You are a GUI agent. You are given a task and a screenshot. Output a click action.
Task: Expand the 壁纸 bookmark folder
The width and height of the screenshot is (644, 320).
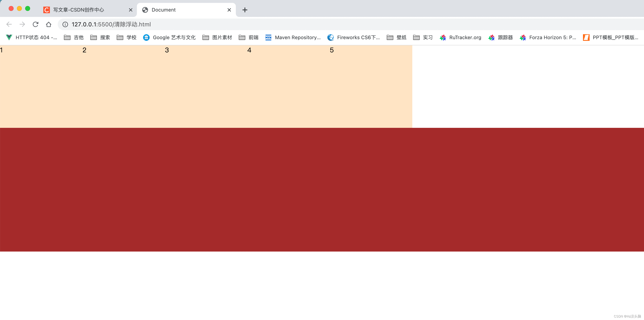click(x=396, y=38)
